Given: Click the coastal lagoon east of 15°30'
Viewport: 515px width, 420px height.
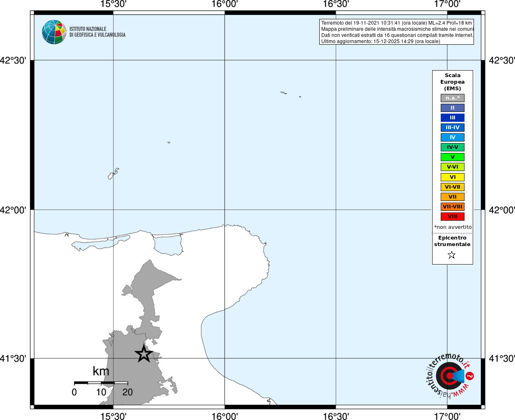Looking at the screenshot, I should click(167, 244).
